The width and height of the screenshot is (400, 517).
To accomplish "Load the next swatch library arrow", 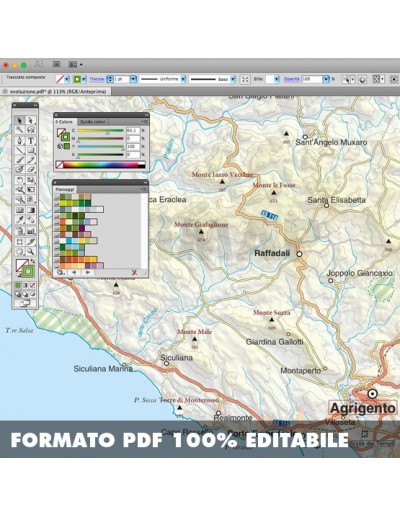I will click(x=88, y=272).
